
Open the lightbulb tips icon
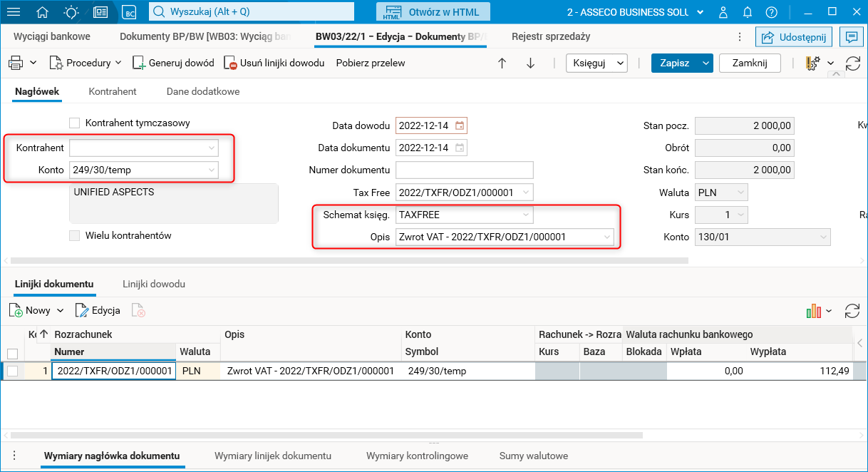click(71, 12)
